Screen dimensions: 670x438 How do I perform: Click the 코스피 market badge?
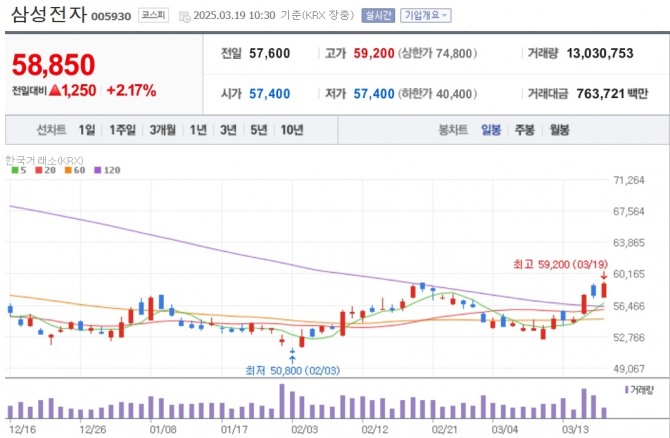(153, 15)
